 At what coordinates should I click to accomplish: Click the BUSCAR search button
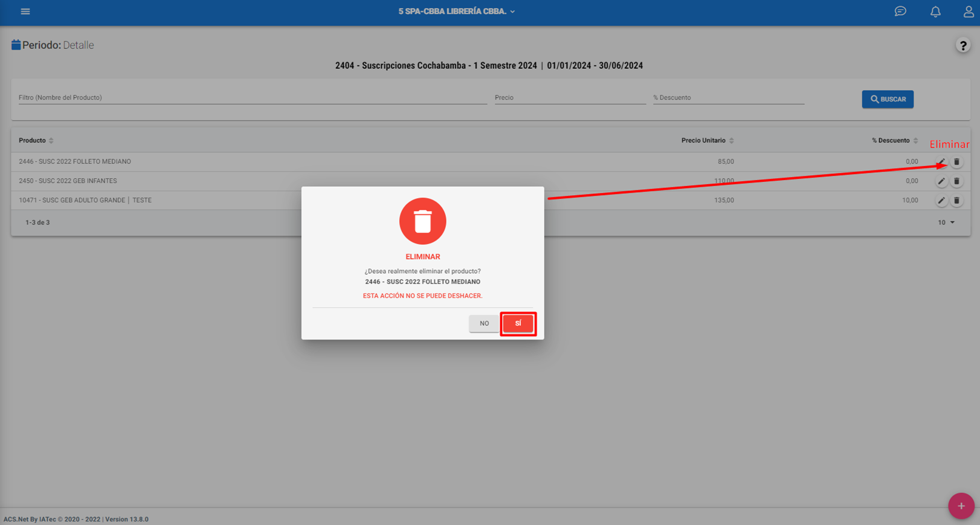(888, 99)
